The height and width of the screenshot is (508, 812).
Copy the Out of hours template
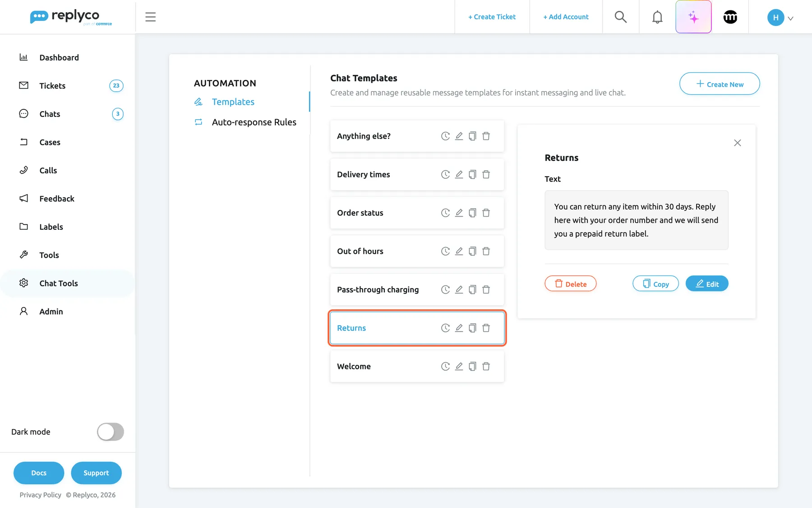[x=472, y=251]
